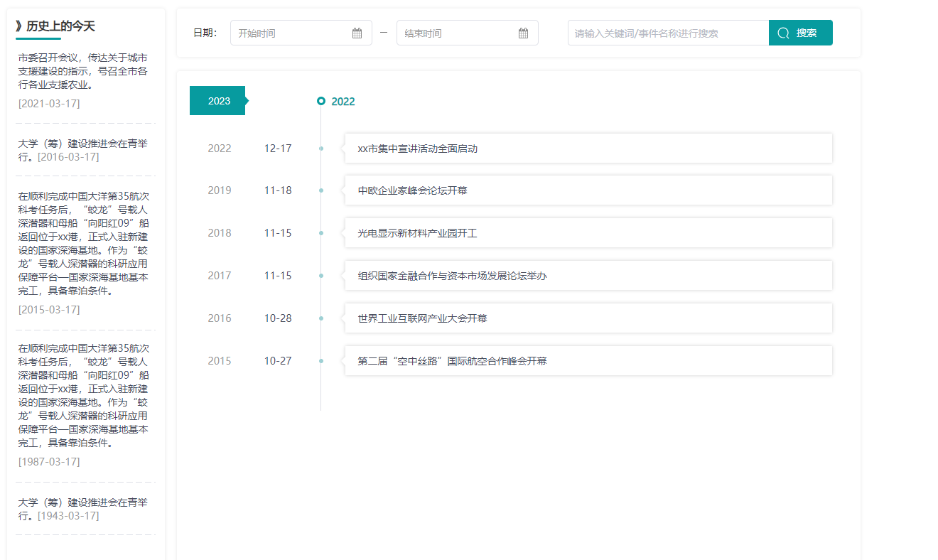
Task: Open the 市委召开会议 history entry
Action: [x=82, y=71]
